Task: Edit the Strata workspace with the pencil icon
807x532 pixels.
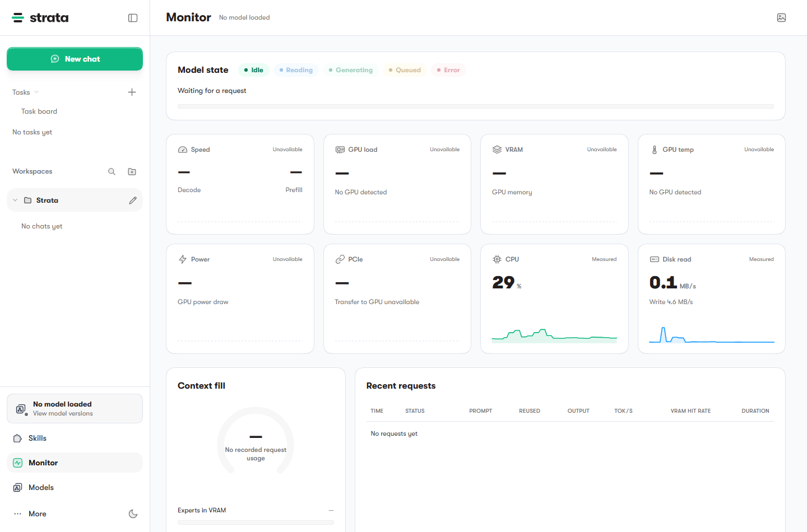Action: click(x=133, y=200)
